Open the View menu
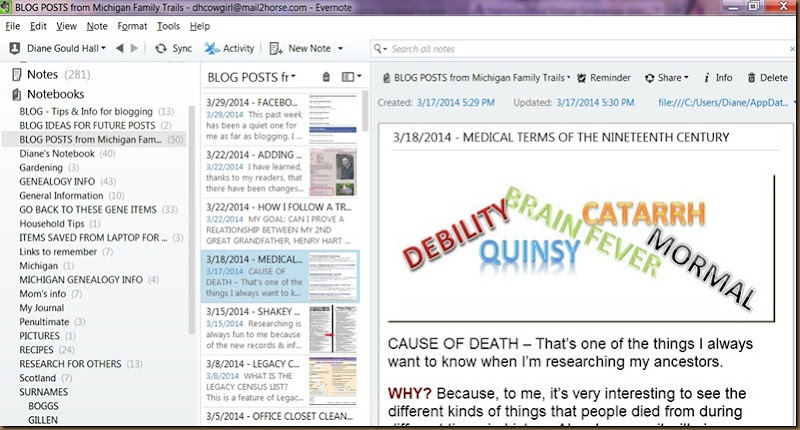The image size is (800, 430). 66,26
